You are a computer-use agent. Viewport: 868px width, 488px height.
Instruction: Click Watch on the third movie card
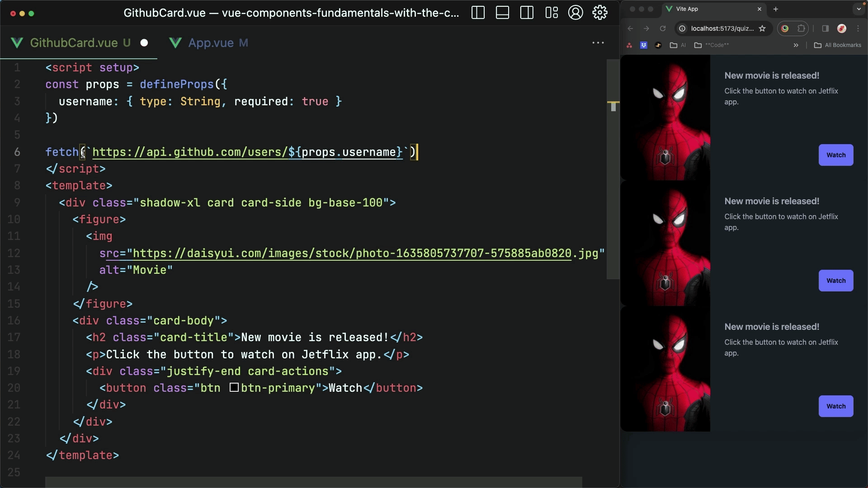[836, 406]
